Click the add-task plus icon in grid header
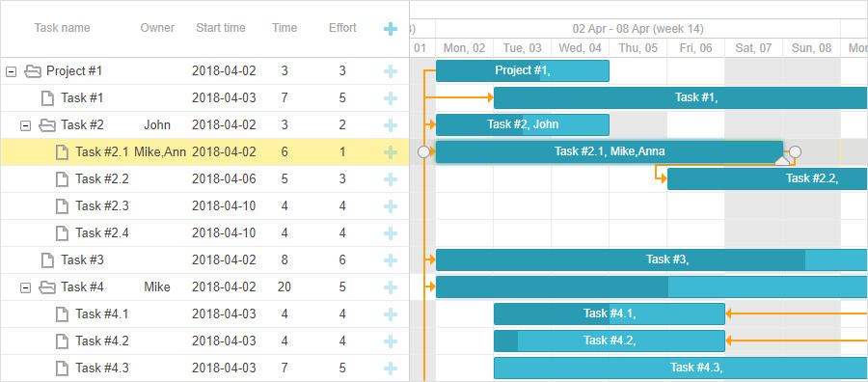The height and width of the screenshot is (382, 868). (391, 29)
